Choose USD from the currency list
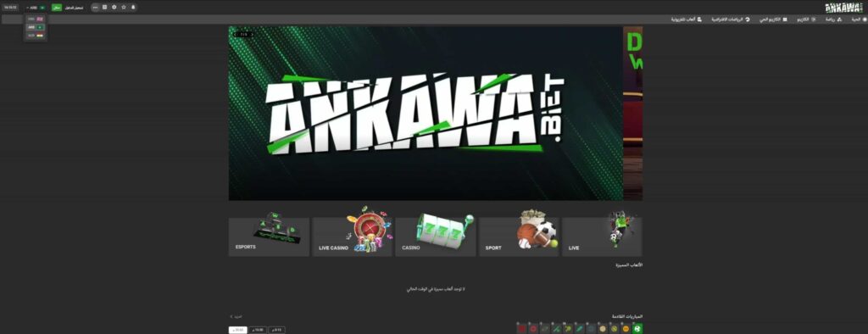Viewport: 868px width, 334px height. click(x=36, y=19)
